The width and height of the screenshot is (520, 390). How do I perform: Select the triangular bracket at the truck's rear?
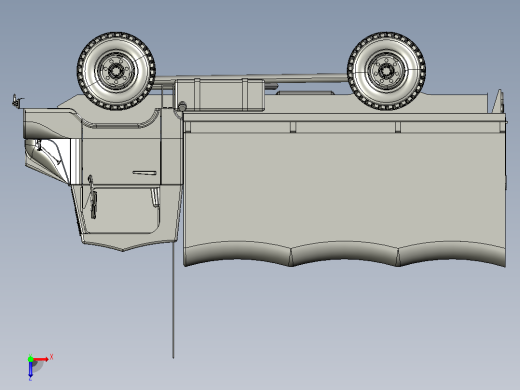click(498, 101)
